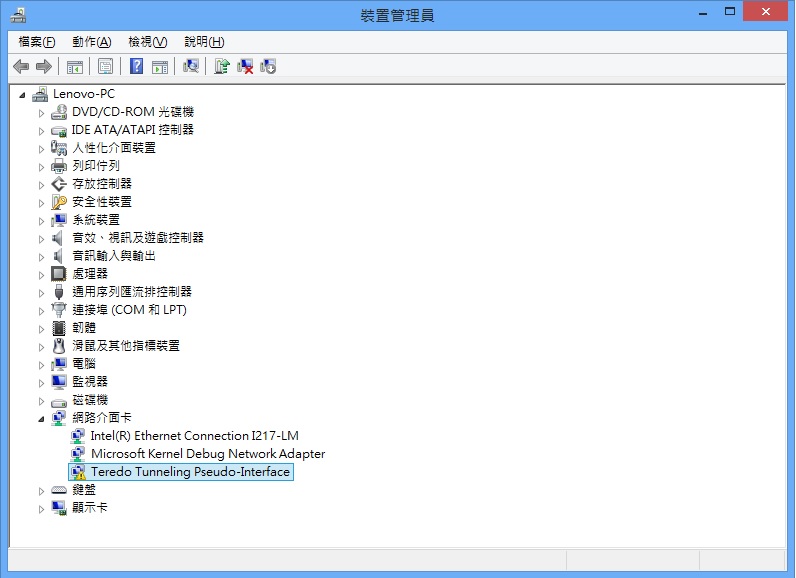Collapse the 網路介面卡 category
The image size is (796, 578).
pos(41,419)
